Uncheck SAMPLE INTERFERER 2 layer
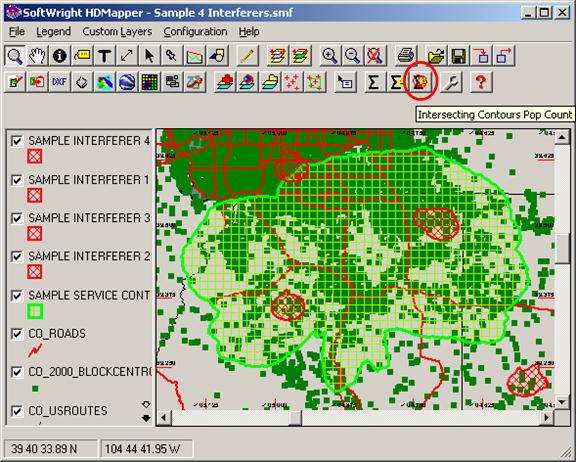Image resolution: width=576 pixels, height=462 pixels. click(17, 256)
